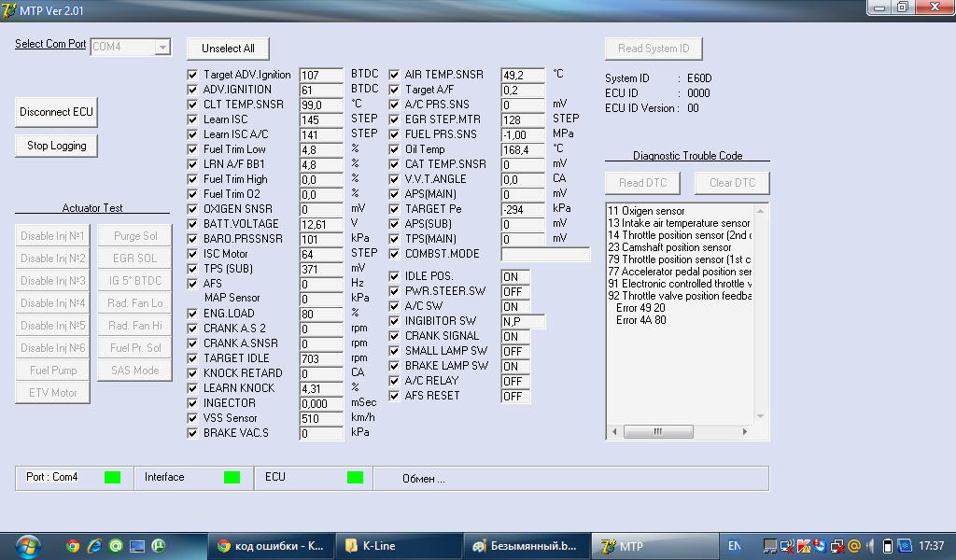Screen dimensions: 956x560
Task: Toggle AFS RESET checkbox
Action: click(394, 396)
